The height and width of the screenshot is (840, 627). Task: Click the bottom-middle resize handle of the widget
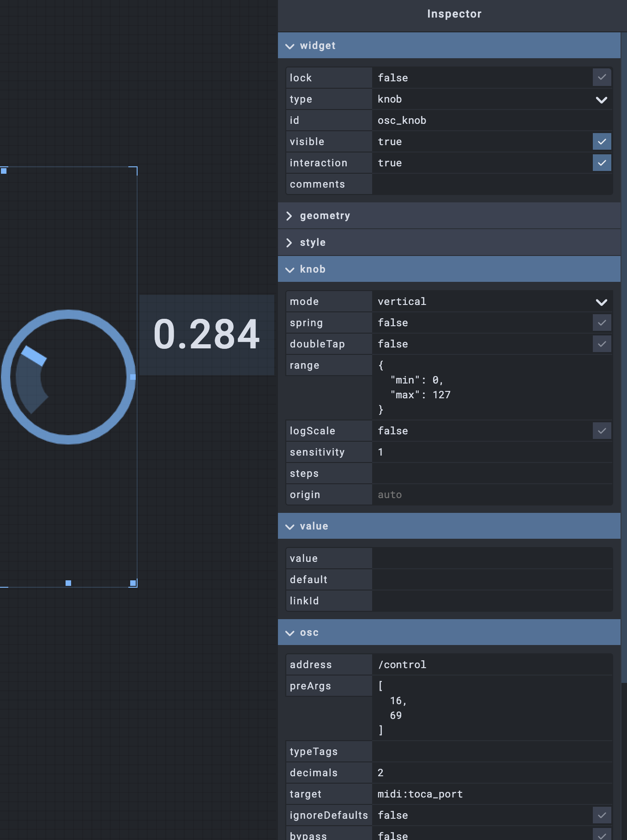(68, 583)
